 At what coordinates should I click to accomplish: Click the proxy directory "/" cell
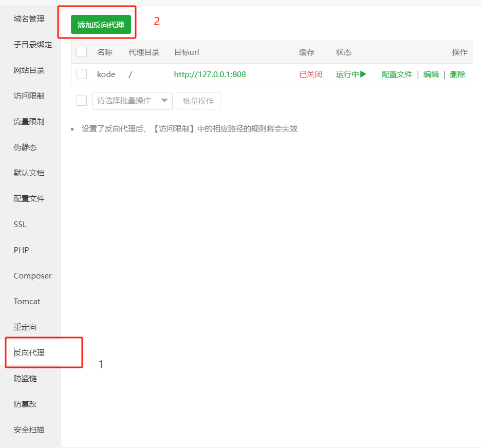point(131,74)
